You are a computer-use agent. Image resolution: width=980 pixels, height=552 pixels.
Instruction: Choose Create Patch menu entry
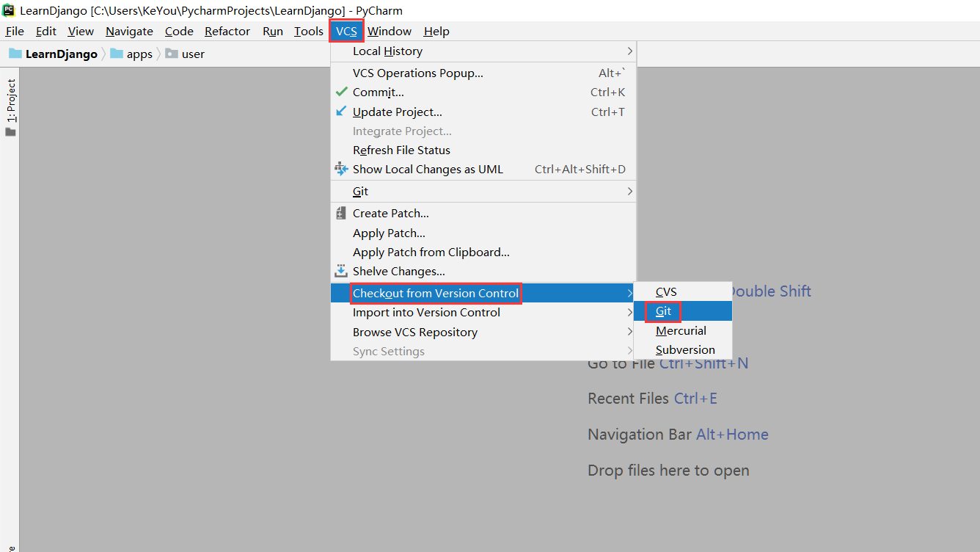point(484,213)
